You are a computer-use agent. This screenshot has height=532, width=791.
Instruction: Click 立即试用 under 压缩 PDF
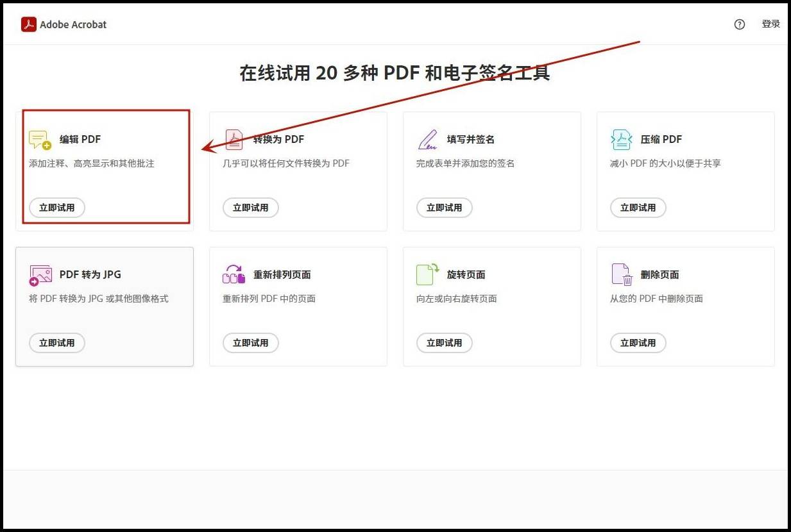(x=638, y=208)
